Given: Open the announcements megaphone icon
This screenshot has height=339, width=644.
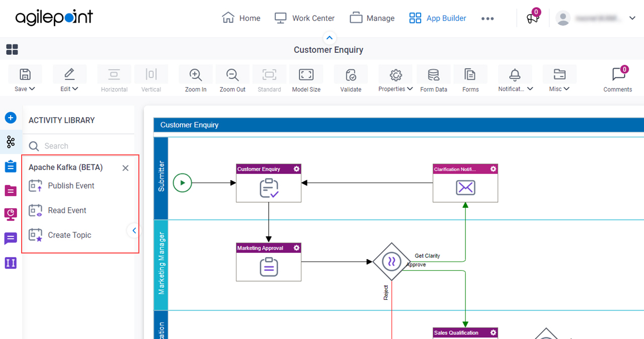Looking at the screenshot, I should (533, 18).
